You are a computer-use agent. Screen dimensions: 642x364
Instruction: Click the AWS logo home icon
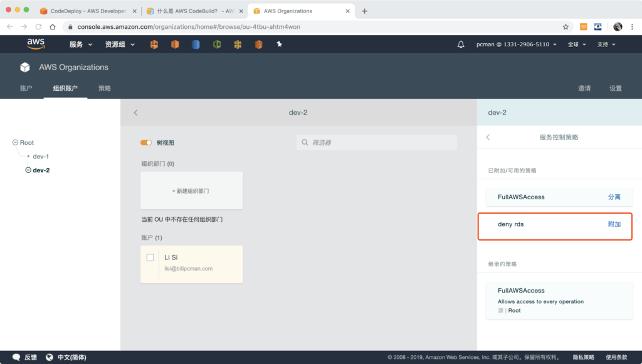pos(36,44)
